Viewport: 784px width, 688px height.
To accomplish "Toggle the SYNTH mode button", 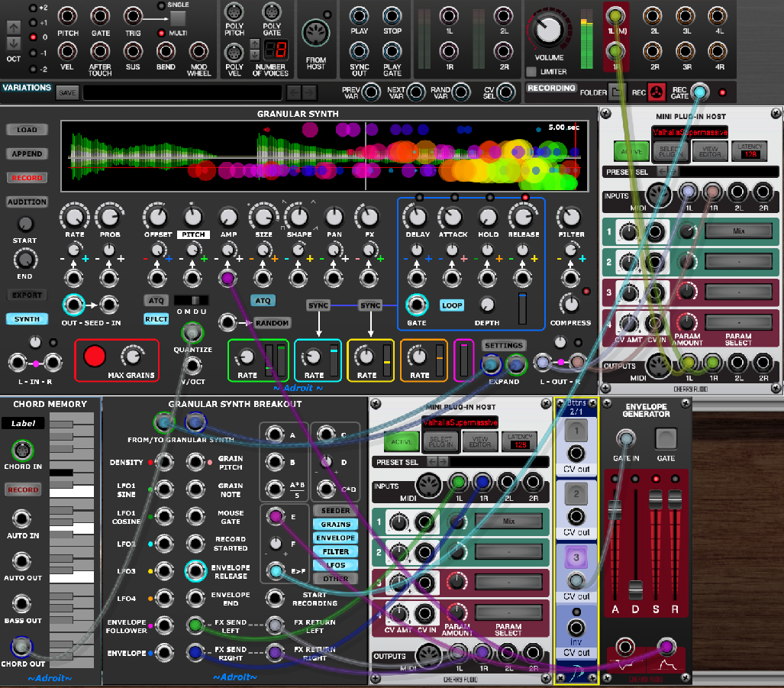I will [27, 319].
